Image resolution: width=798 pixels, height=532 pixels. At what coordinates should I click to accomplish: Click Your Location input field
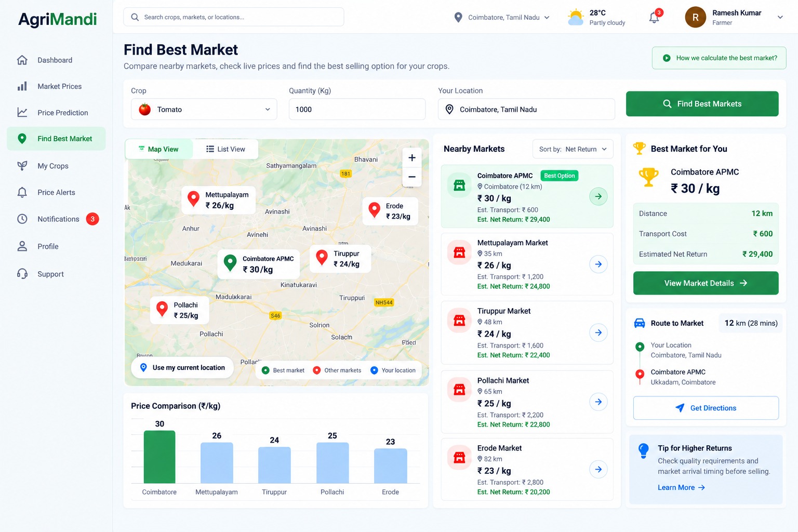526,109
